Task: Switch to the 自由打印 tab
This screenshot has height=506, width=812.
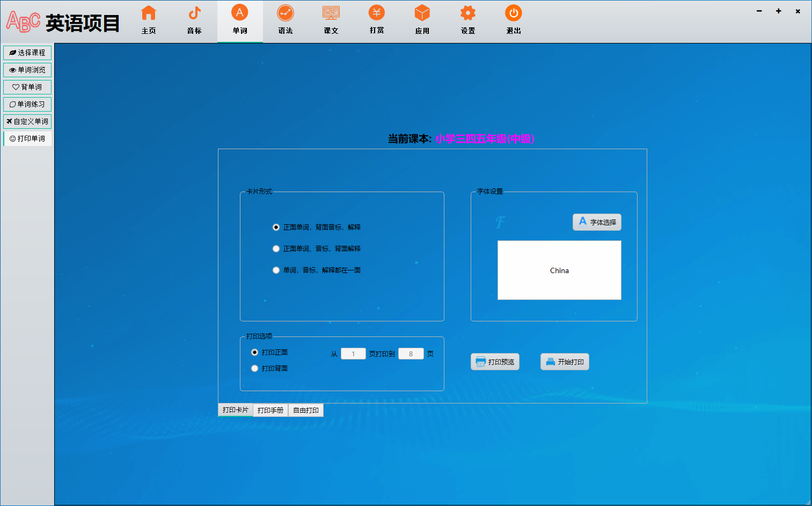Action: click(306, 410)
